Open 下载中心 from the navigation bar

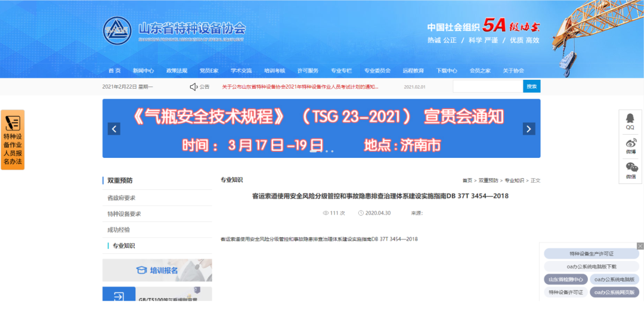pos(447,70)
